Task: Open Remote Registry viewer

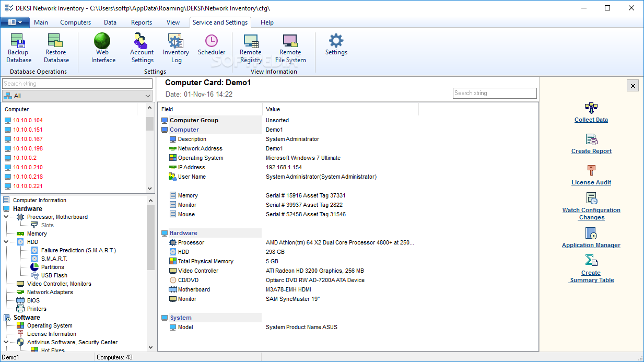Action: (x=251, y=48)
